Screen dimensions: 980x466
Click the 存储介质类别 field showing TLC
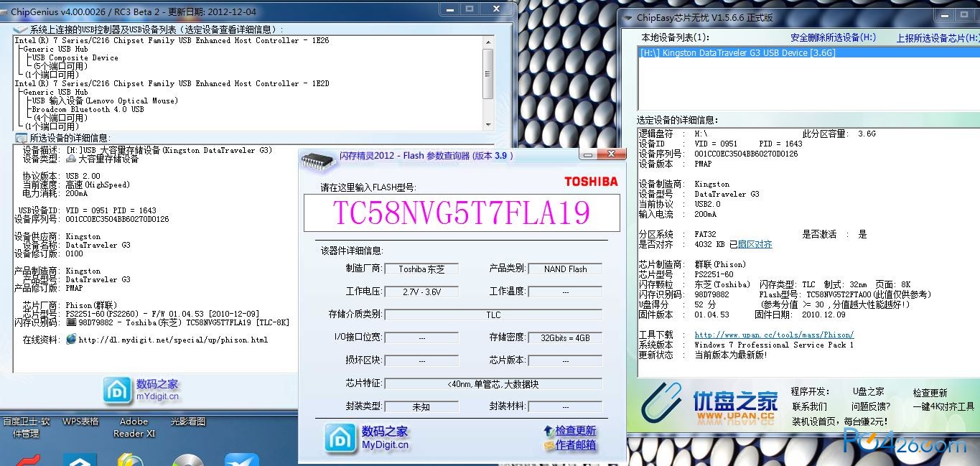pos(493,314)
